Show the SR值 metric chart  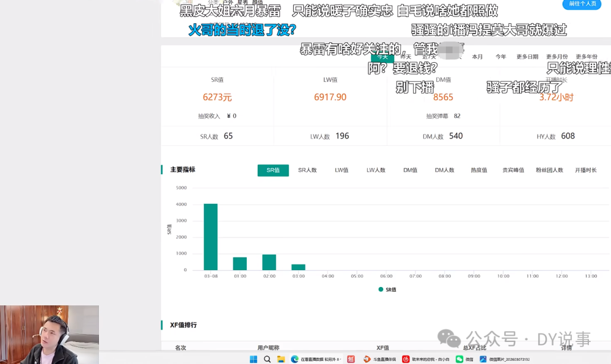273,170
